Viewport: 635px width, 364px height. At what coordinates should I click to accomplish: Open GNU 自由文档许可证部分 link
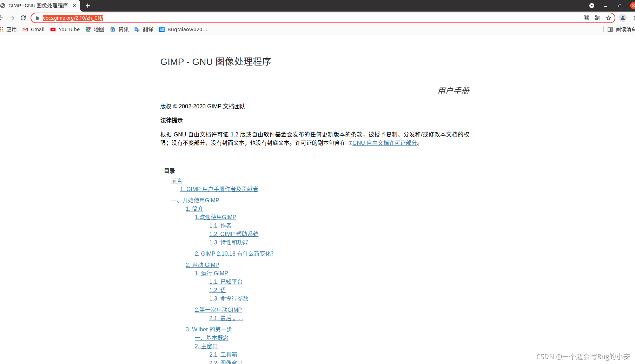[x=385, y=143]
